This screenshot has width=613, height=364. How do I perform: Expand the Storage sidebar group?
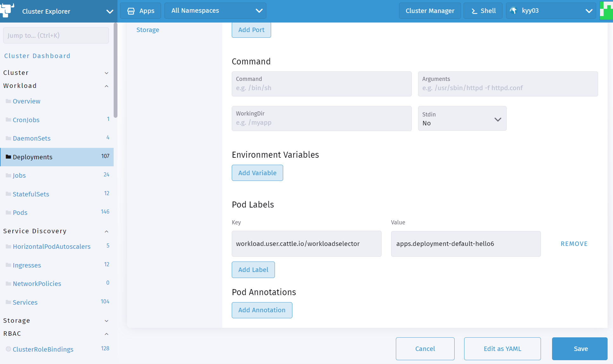[107, 321]
